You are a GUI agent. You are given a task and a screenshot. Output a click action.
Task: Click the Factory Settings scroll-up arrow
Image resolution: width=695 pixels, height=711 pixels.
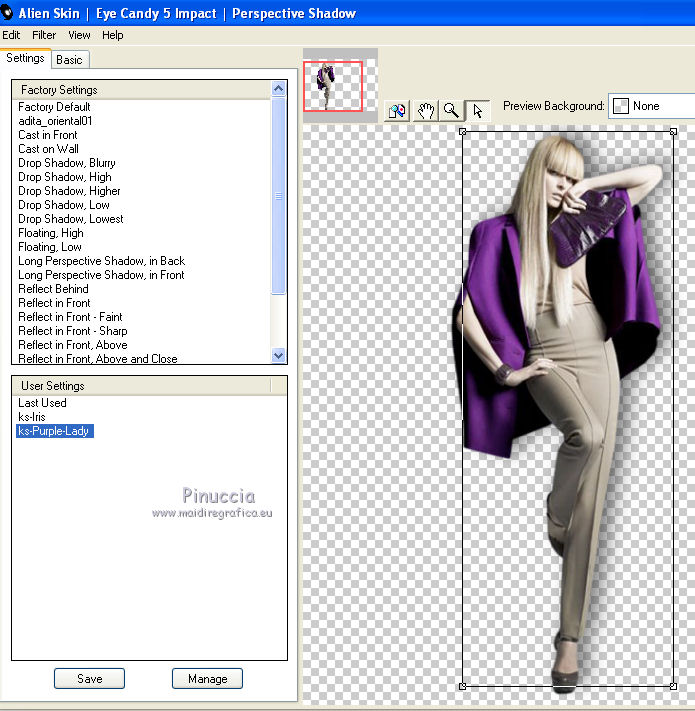278,89
